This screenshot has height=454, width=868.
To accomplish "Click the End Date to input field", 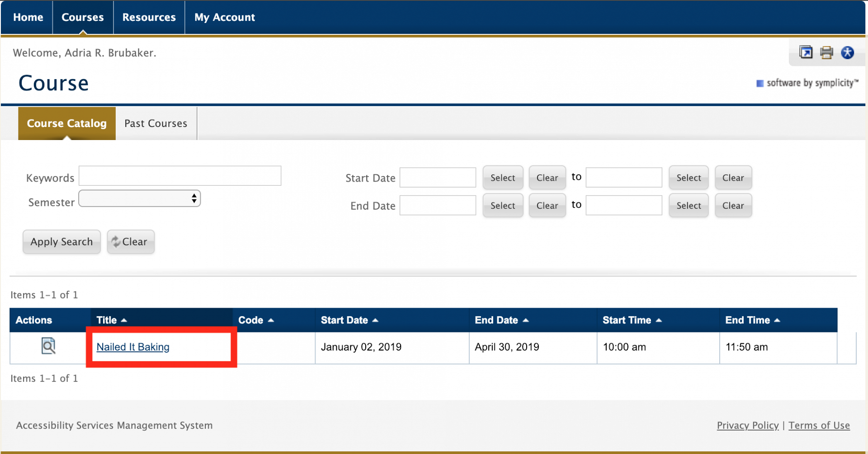I will (624, 205).
